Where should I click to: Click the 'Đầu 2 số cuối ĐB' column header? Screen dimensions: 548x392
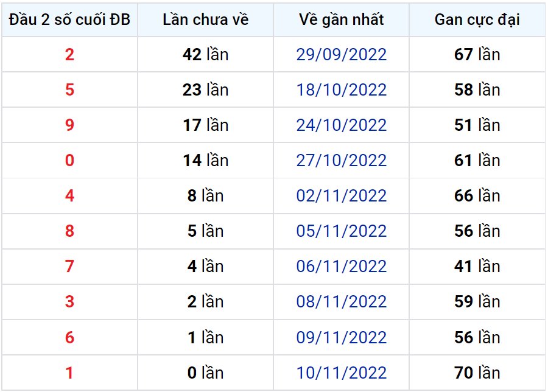[69, 20]
